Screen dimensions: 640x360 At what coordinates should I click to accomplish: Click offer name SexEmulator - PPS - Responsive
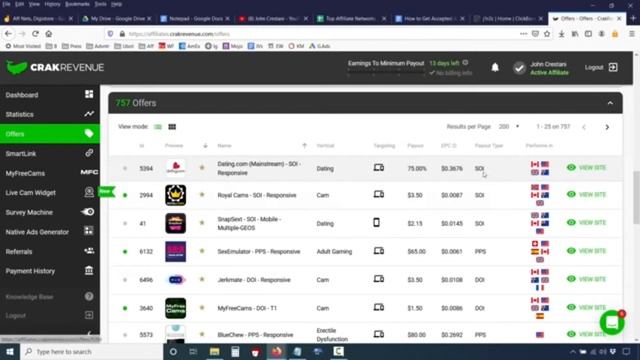tap(259, 251)
